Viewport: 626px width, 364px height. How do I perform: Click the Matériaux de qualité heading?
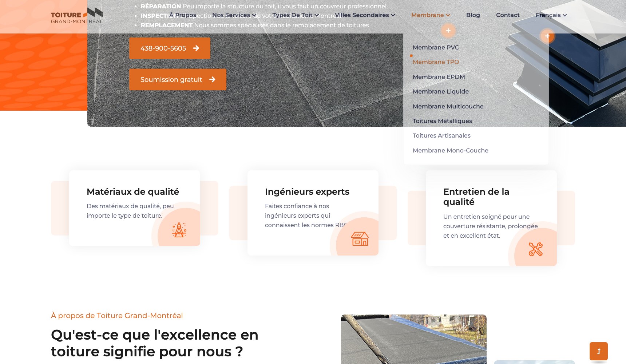click(133, 191)
